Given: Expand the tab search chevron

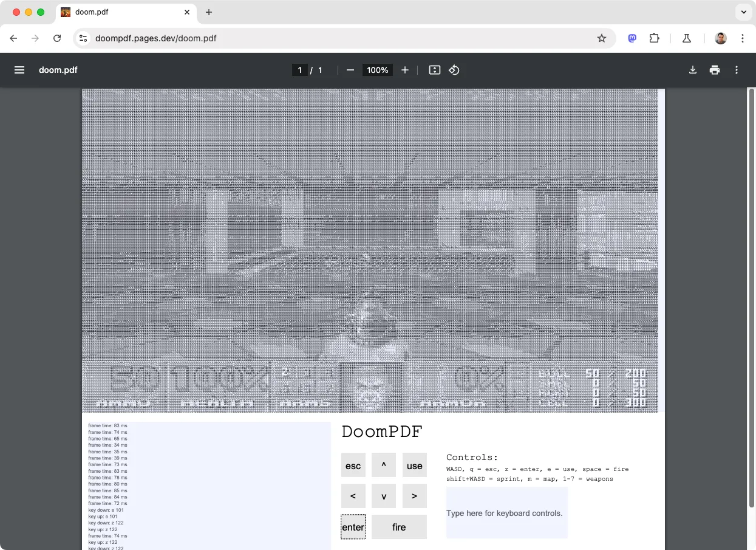Looking at the screenshot, I should click(x=743, y=12).
